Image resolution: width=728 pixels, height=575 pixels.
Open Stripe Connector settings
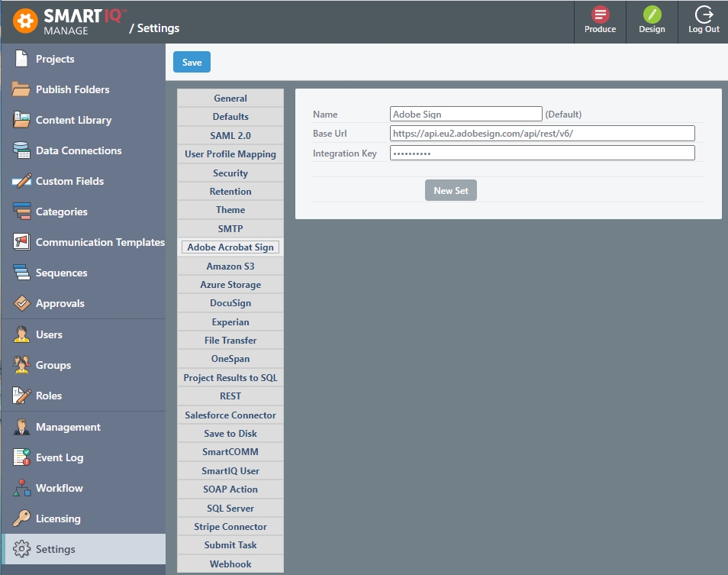(230, 527)
